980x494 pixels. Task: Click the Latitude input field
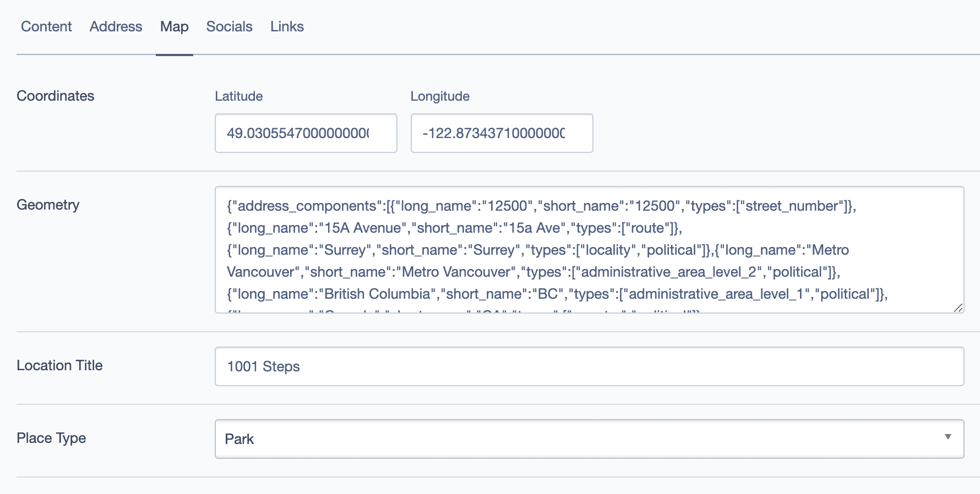pos(306,133)
